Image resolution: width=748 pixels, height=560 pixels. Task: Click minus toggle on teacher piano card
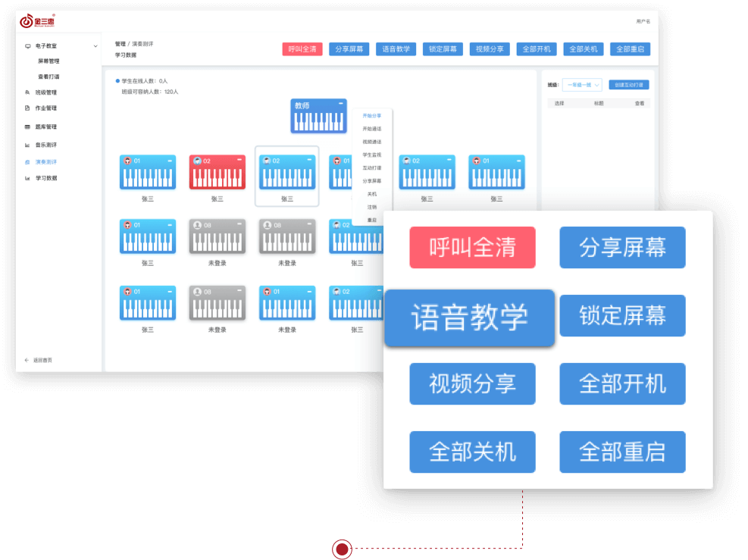tap(341, 103)
